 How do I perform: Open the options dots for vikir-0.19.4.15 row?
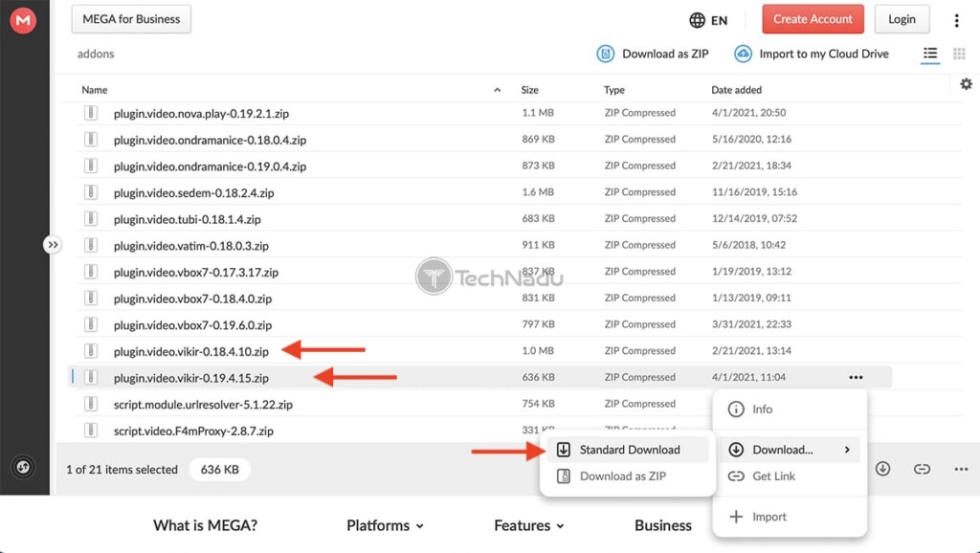pos(856,377)
